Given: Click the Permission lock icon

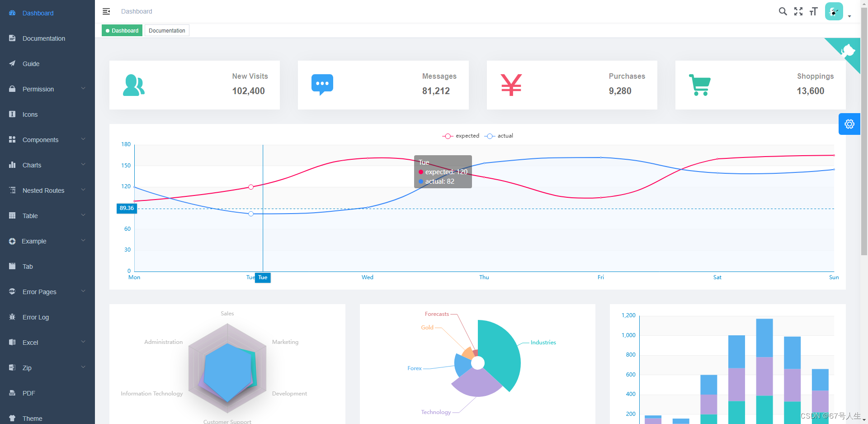Looking at the screenshot, I should tap(12, 89).
